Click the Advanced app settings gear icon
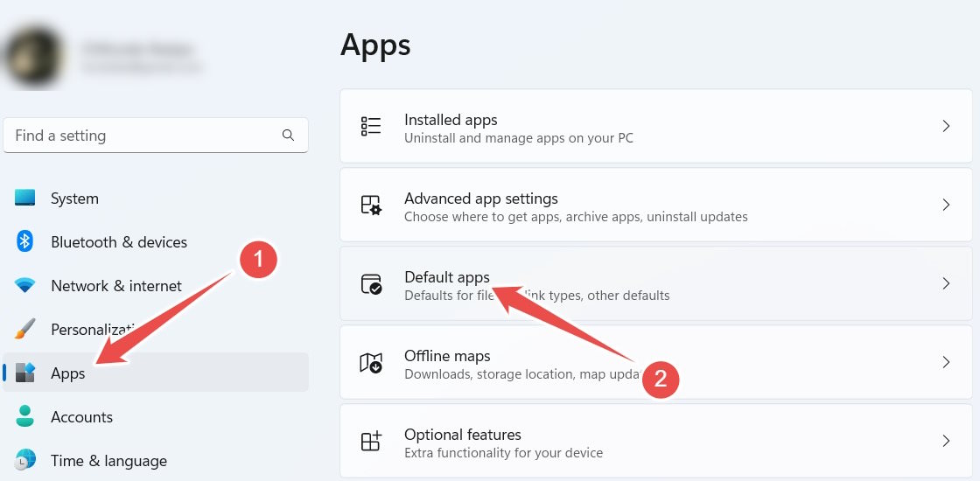The image size is (980, 481). click(x=371, y=205)
